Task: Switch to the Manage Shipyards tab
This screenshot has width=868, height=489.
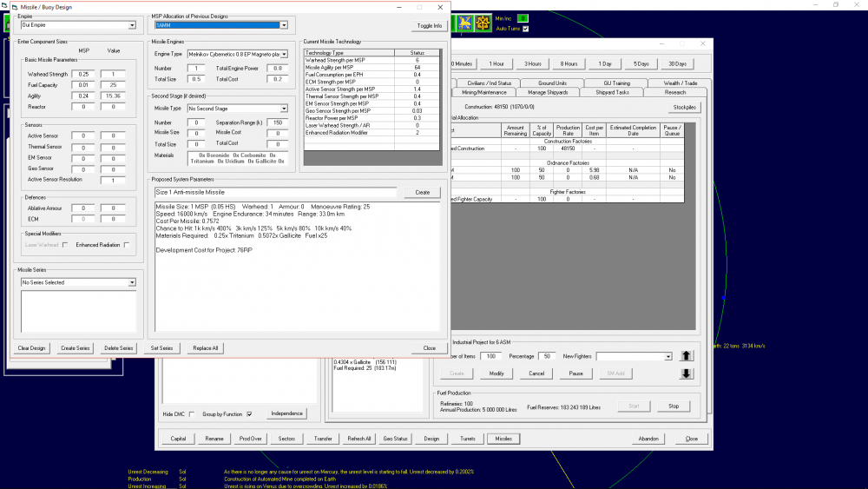Action: tap(548, 92)
